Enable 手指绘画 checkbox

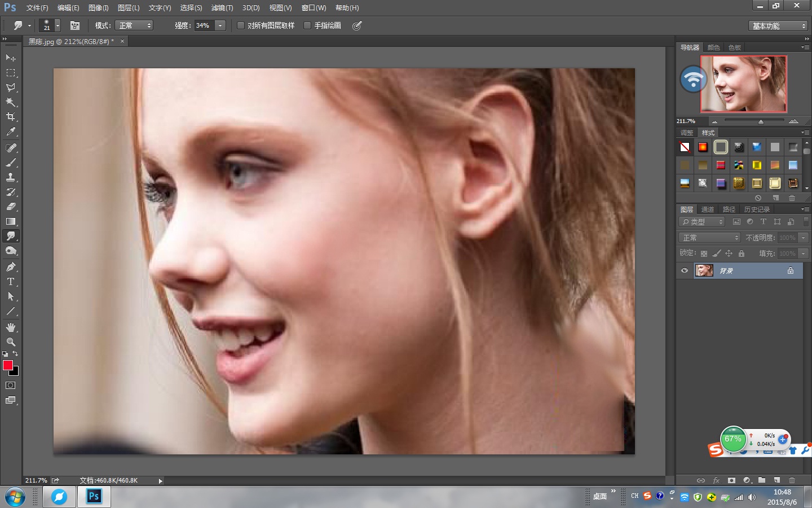tap(307, 25)
